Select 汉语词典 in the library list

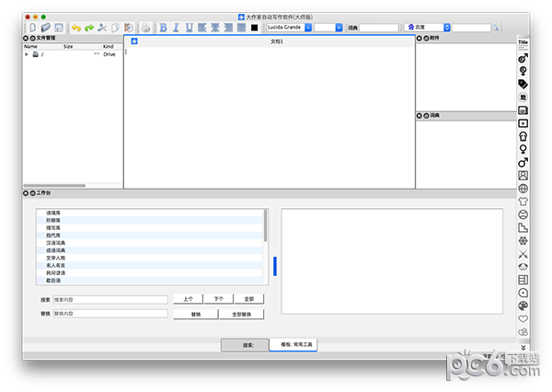(150, 243)
